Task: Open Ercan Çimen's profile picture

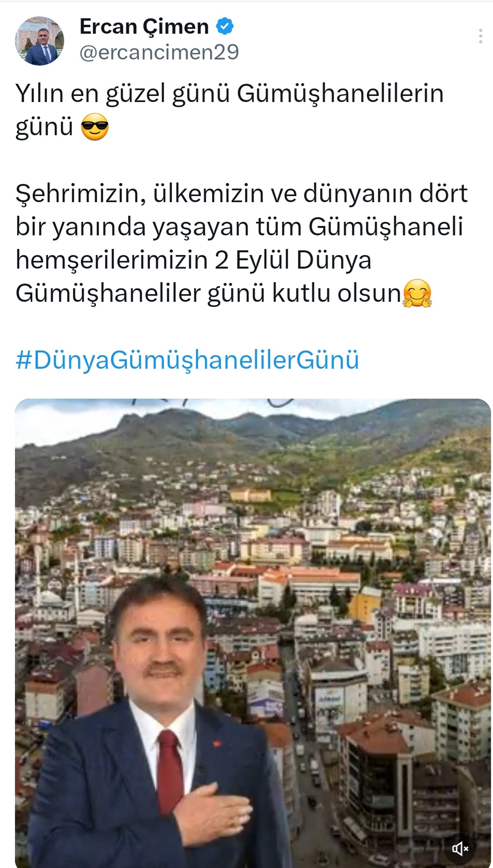Action: [x=40, y=41]
